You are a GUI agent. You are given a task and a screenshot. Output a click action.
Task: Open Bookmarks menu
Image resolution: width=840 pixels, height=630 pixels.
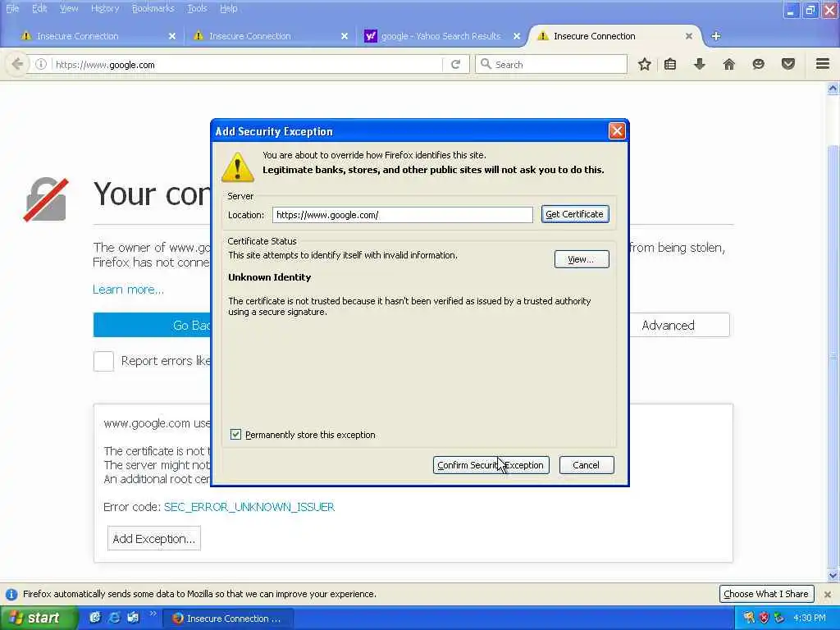153,8
